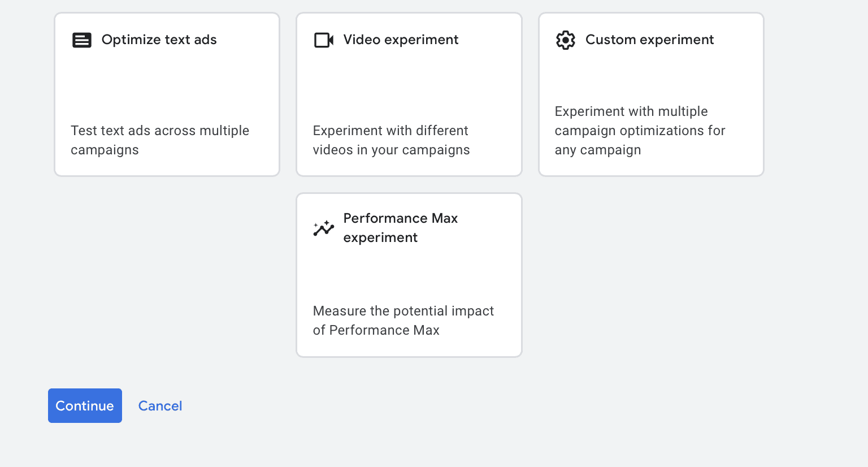Viewport: 868px width, 467px height.
Task: Click the Performance Max sparkle chart icon
Action: [x=324, y=228]
